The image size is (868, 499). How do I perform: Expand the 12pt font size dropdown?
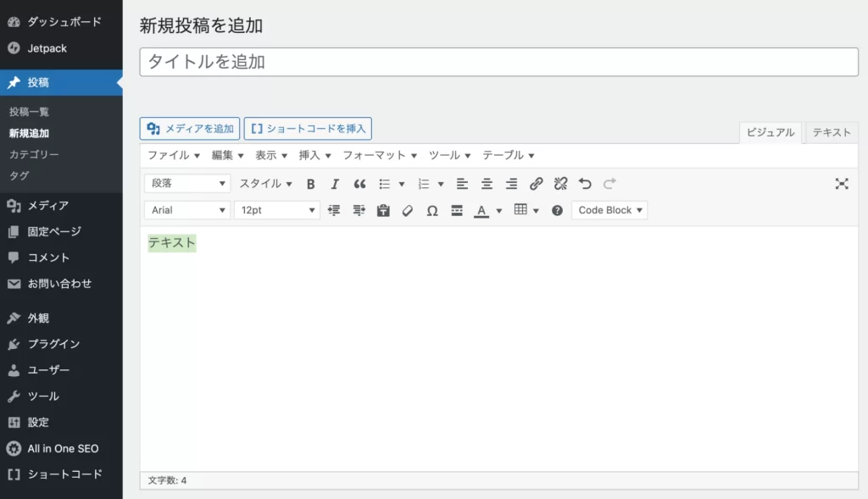point(277,210)
